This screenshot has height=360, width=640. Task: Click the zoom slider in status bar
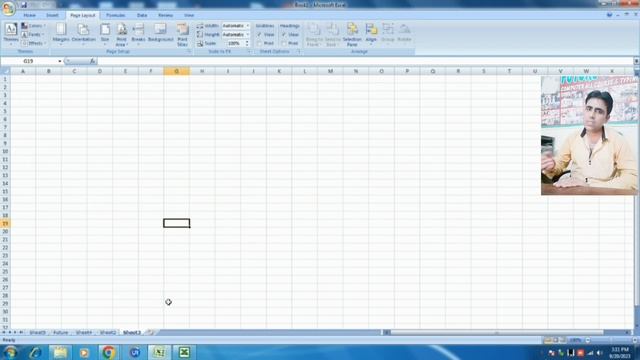coord(610,340)
